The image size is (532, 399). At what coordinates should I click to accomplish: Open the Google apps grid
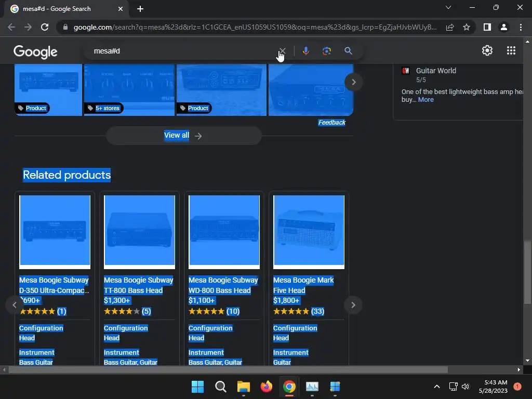pos(511,50)
